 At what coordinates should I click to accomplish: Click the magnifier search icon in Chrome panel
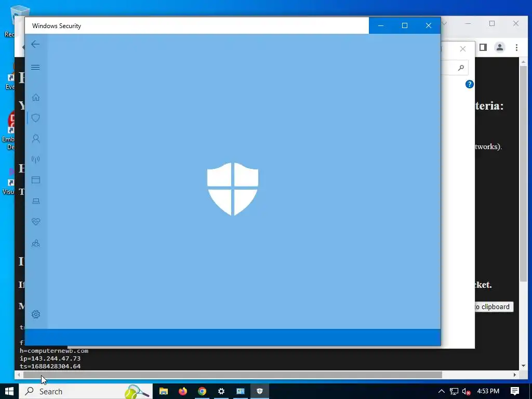click(x=460, y=68)
